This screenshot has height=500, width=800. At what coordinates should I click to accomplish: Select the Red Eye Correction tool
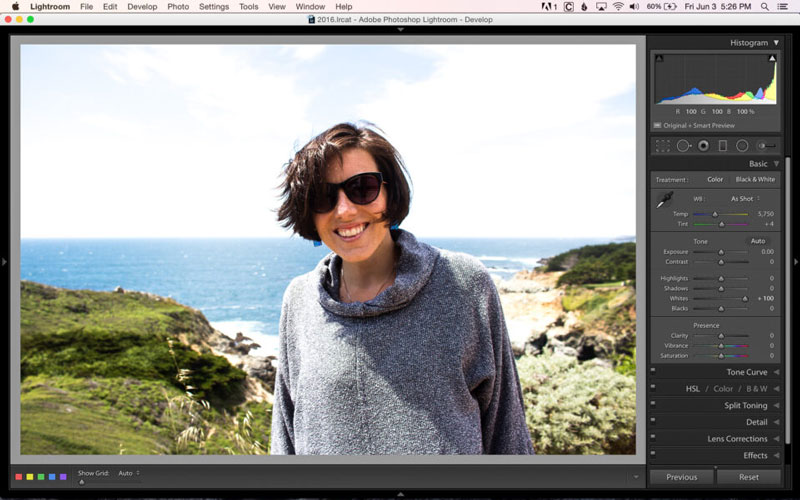(x=703, y=146)
